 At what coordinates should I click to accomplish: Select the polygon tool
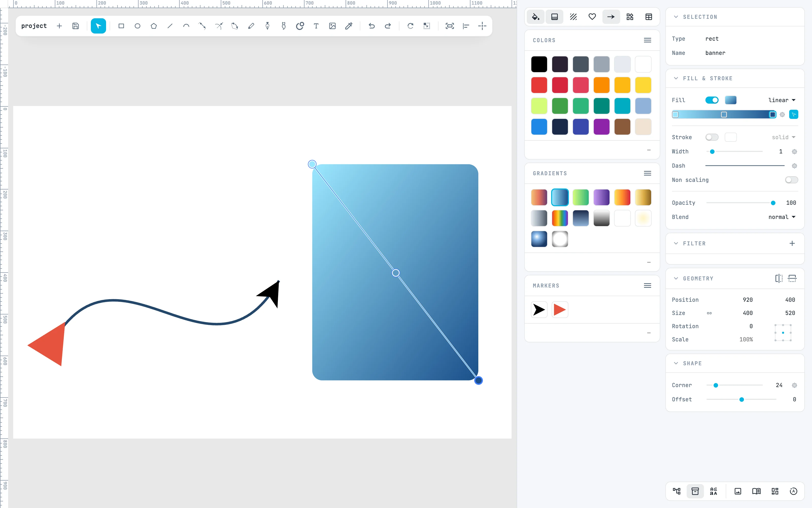[x=154, y=26]
